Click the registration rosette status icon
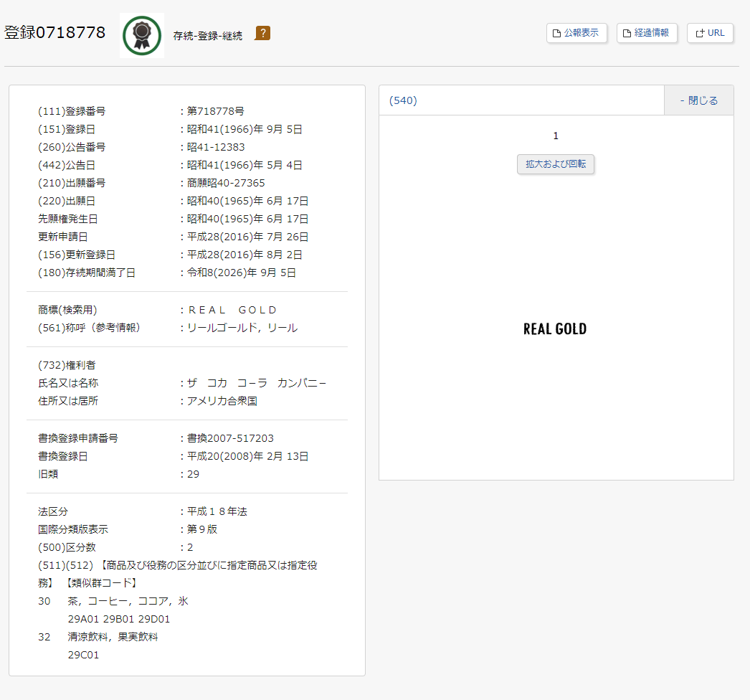Image resolution: width=750 pixels, height=700 pixels. point(141,35)
